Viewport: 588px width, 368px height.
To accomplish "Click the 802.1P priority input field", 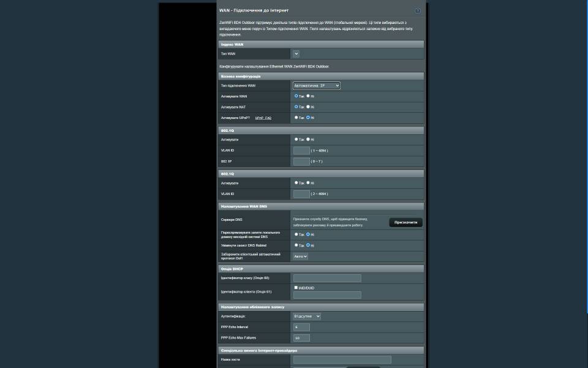I will coord(301,161).
